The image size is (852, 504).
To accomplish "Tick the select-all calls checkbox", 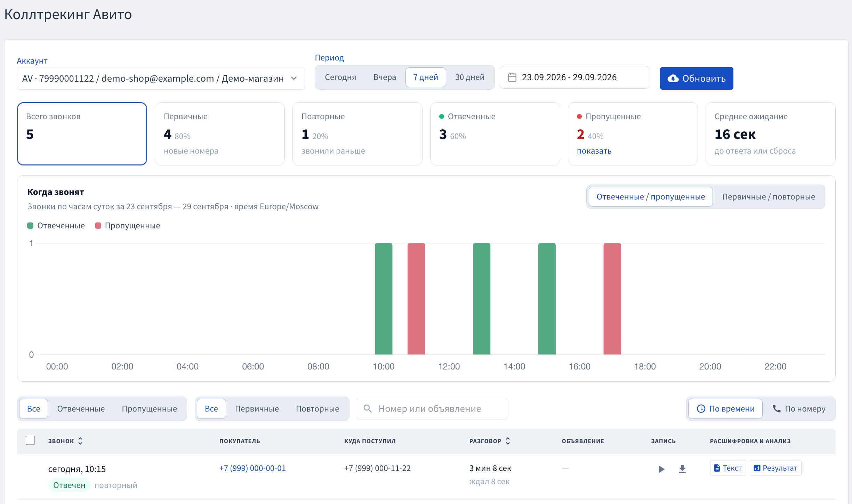I will 30,440.
